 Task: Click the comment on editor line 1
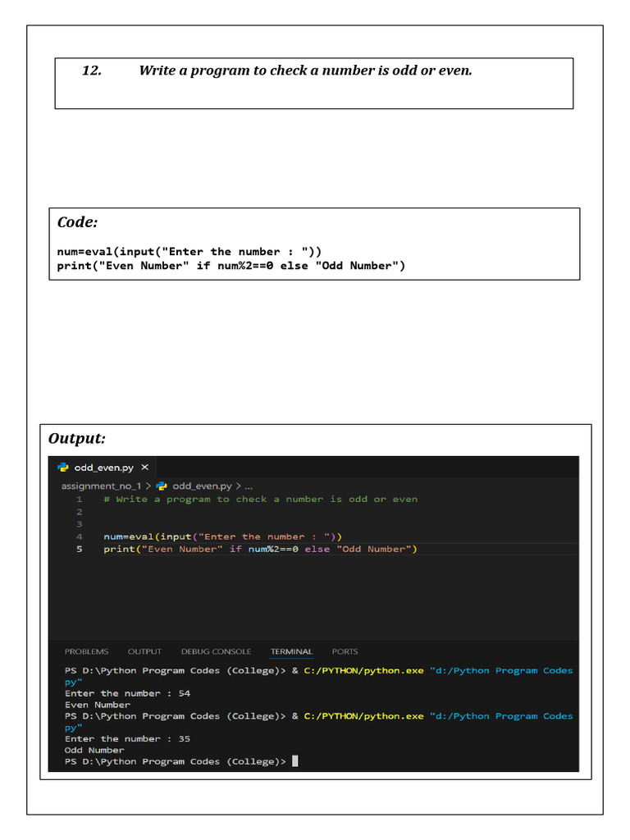[260, 500]
